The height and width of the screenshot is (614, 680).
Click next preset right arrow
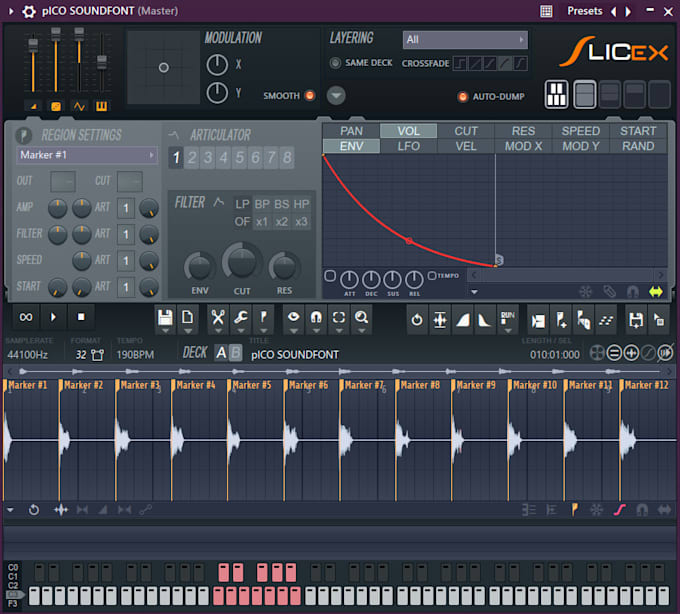[x=628, y=11]
